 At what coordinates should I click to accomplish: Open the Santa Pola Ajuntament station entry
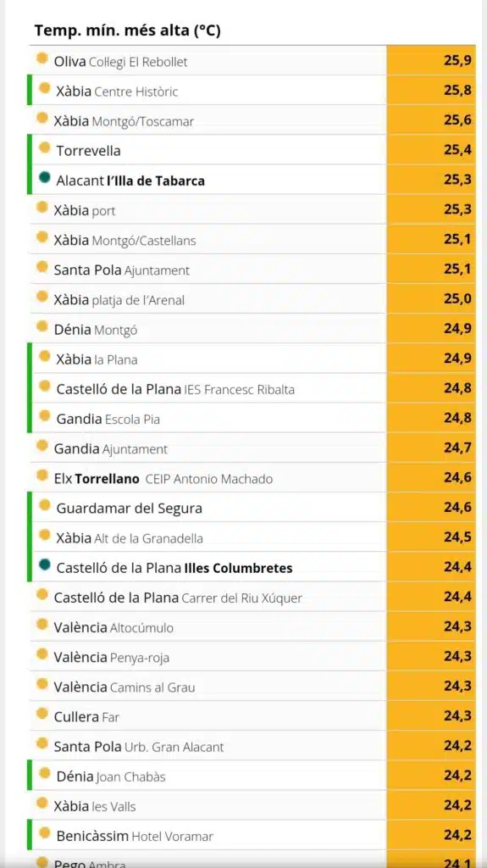pos(252,270)
